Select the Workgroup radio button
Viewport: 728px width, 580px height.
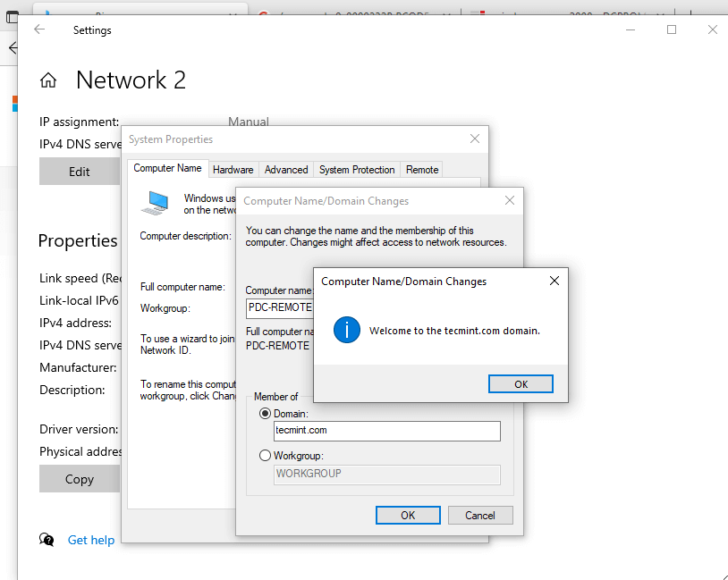pyautogui.click(x=265, y=456)
